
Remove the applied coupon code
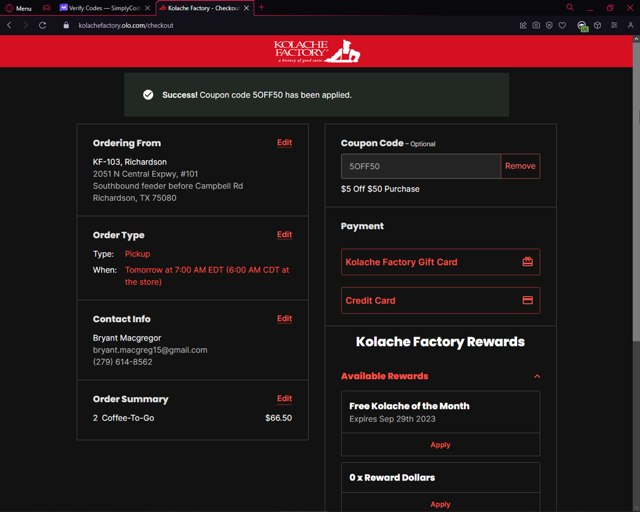pos(520,166)
